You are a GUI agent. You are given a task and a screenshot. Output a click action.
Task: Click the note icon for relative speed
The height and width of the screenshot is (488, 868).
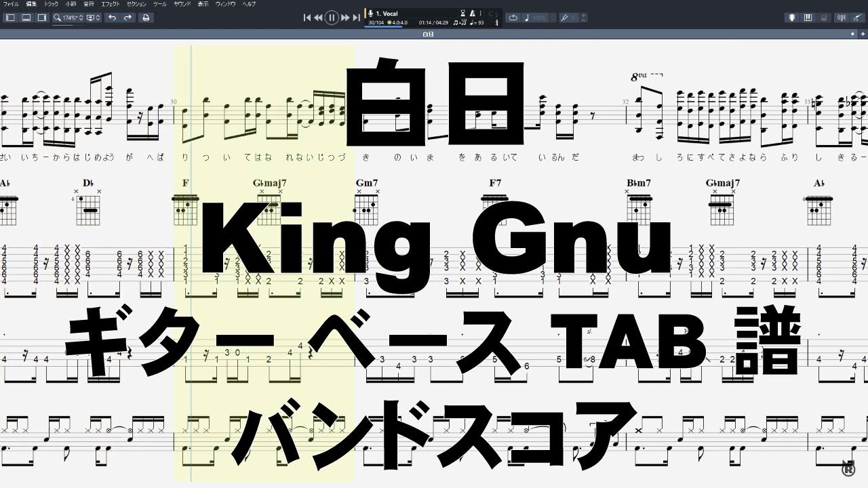(527, 18)
